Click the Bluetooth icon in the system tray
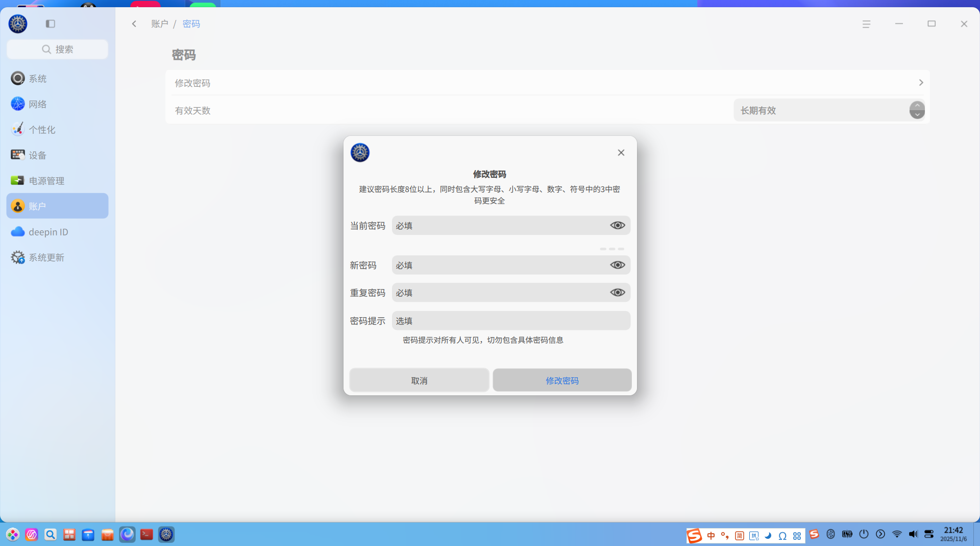The height and width of the screenshot is (546, 980). coord(830,534)
